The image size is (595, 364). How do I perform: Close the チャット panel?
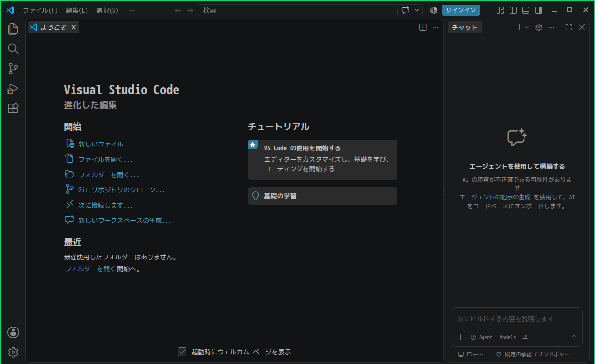point(582,28)
